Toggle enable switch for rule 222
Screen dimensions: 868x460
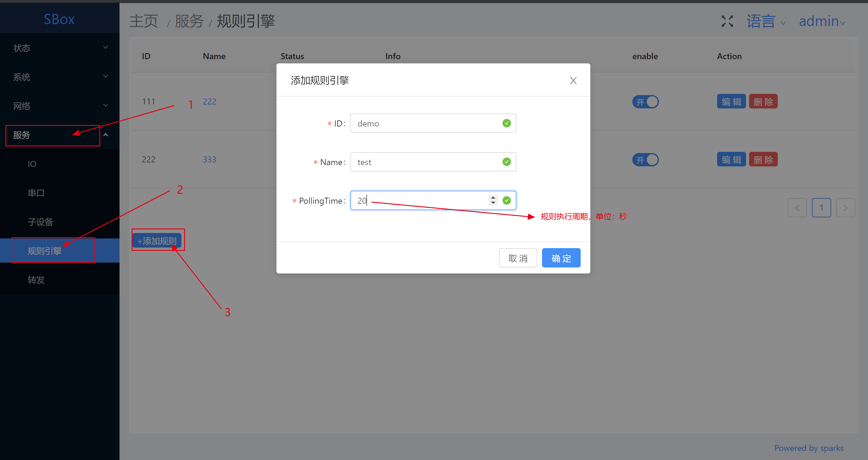coord(645,160)
